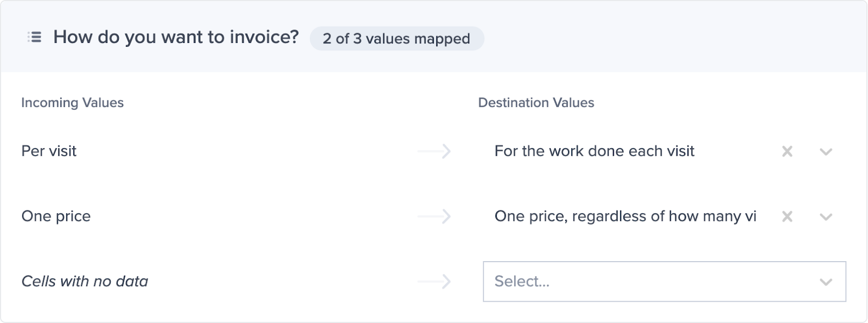This screenshot has height=323, width=868.
Task: Click the list icon beside the invoice heading
Action: point(35,37)
